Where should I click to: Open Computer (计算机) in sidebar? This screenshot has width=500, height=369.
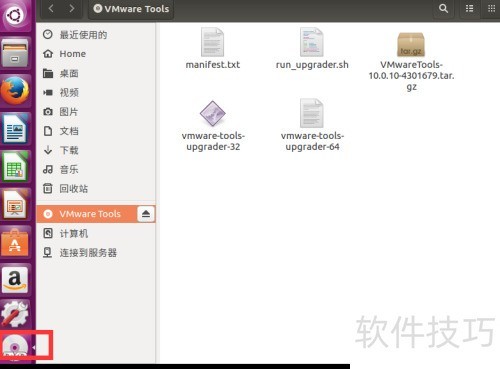pyautogui.click(x=96, y=233)
